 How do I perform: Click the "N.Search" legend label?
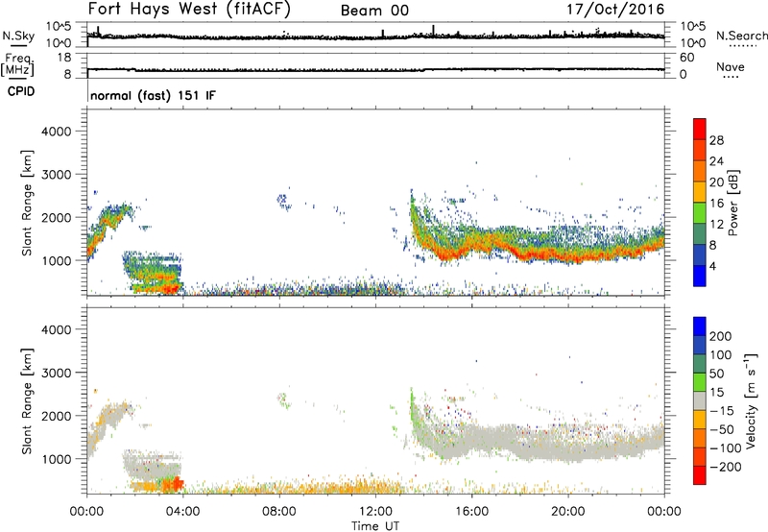point(742,36)
